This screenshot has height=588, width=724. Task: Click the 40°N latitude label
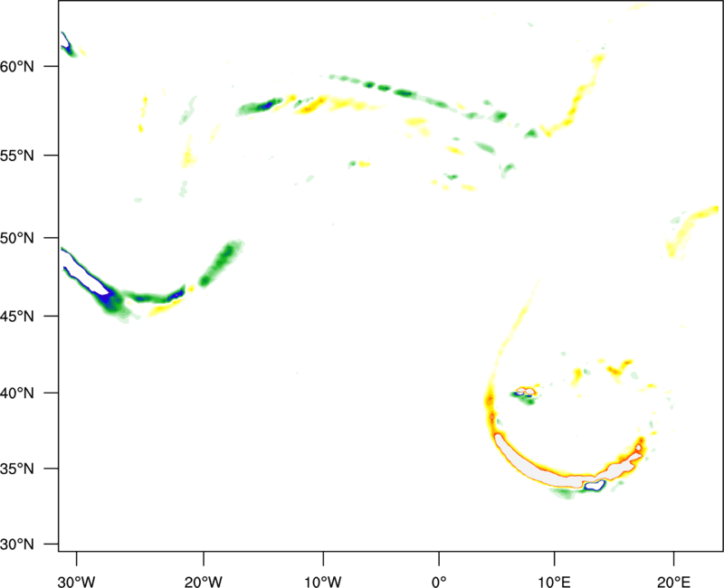(17, 394)
